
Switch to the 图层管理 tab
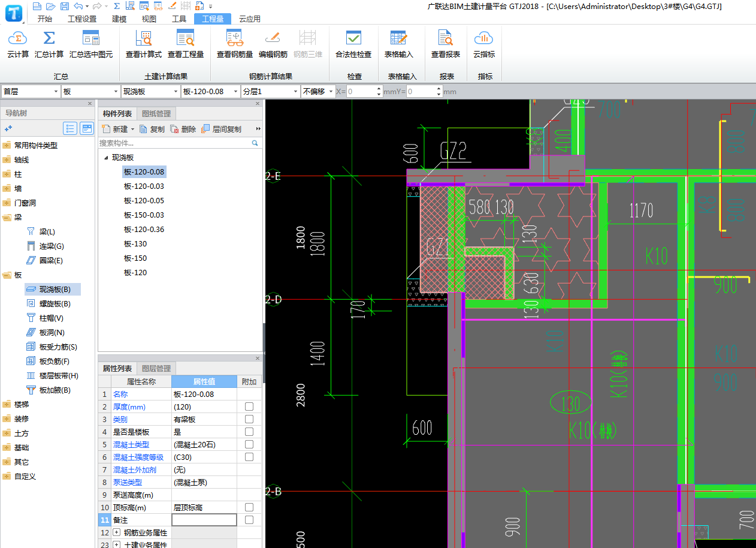pos(156,368)
